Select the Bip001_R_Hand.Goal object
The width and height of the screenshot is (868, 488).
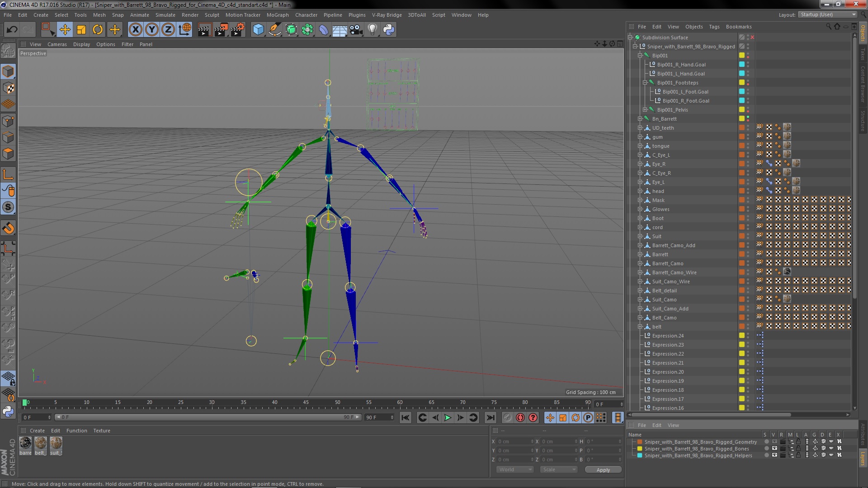pyautogui.click(x=681, y=65)
